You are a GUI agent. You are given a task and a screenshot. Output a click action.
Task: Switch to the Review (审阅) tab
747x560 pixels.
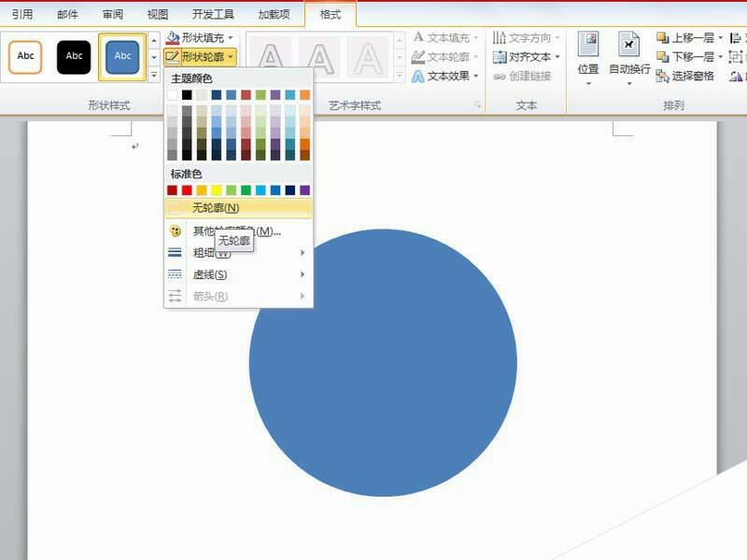pyautogui.click(x=113, y=14)
